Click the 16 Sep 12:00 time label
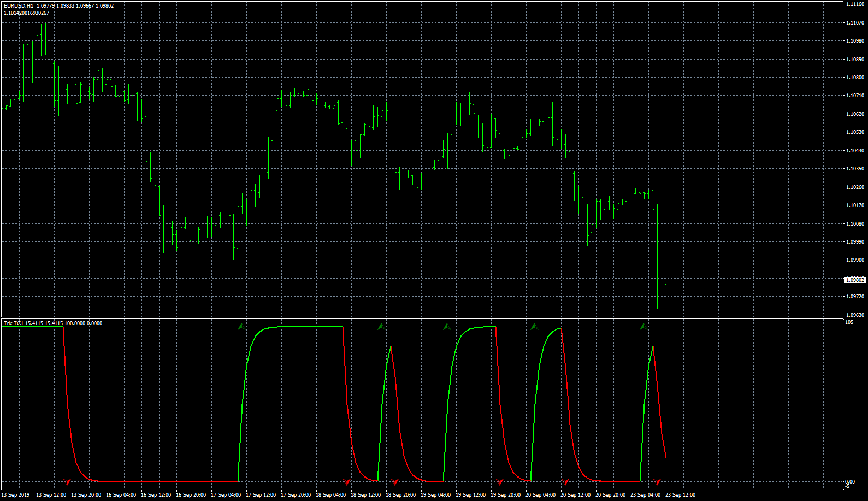Image resolution: width=868 pixels, height=501 pixels. click(156, 495)
